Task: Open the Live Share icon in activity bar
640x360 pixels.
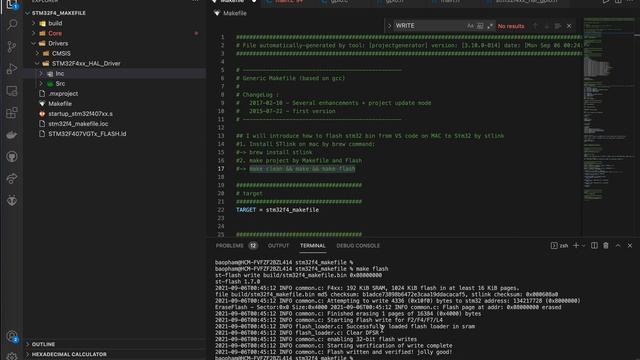Action: click(12, 178)
